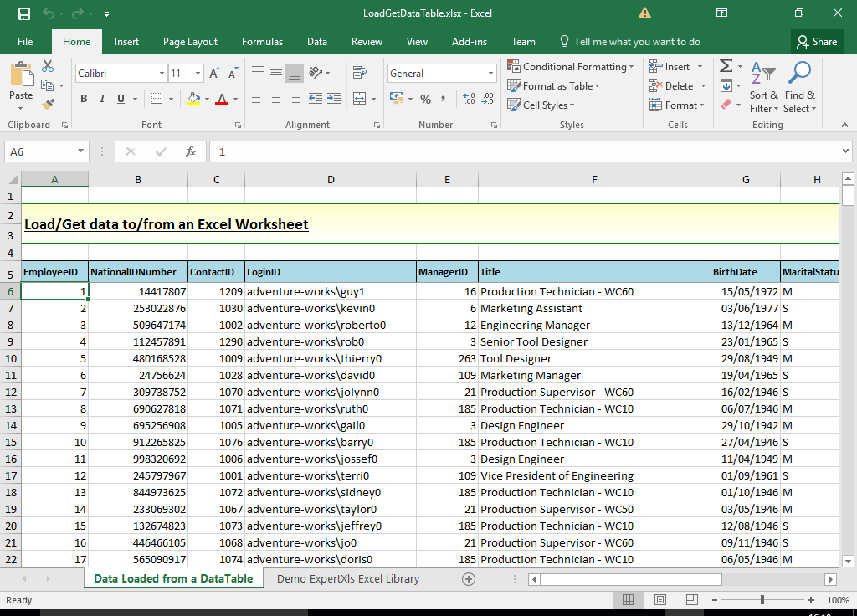Open Conditional Formatting options
857x616 pixels.
[572, 66]
